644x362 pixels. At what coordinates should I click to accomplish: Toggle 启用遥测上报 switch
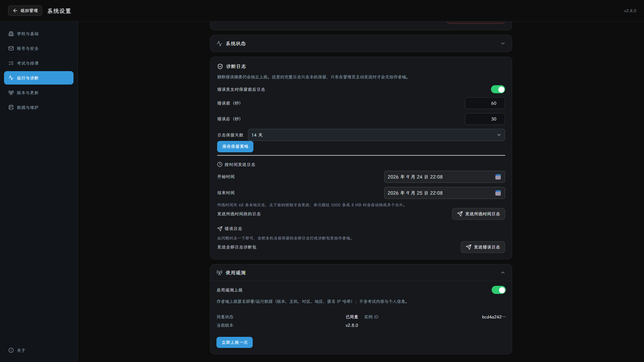click(x=499, y=290)
